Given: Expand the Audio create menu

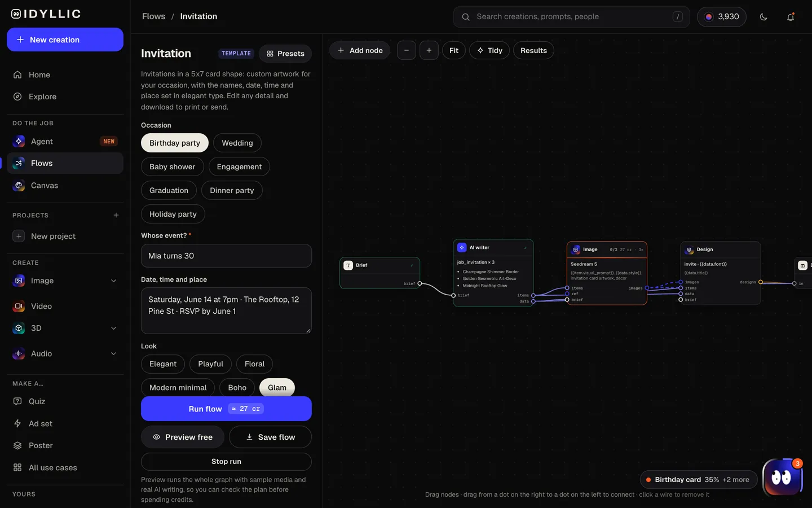Looking at the screenshot, I should pyautogui.click(x=113, y=353).
